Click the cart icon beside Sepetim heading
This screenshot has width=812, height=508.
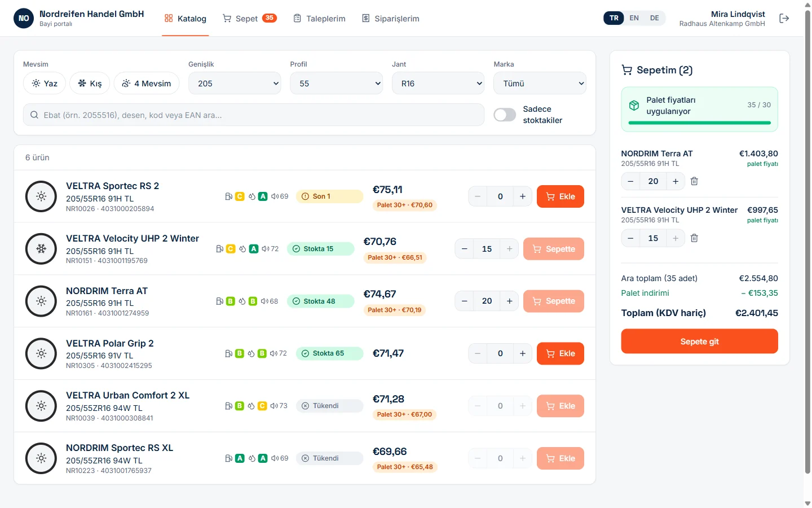click(x=626, y=70)
